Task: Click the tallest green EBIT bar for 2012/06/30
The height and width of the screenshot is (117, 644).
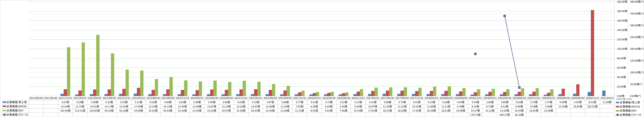Action: point(98,65)
